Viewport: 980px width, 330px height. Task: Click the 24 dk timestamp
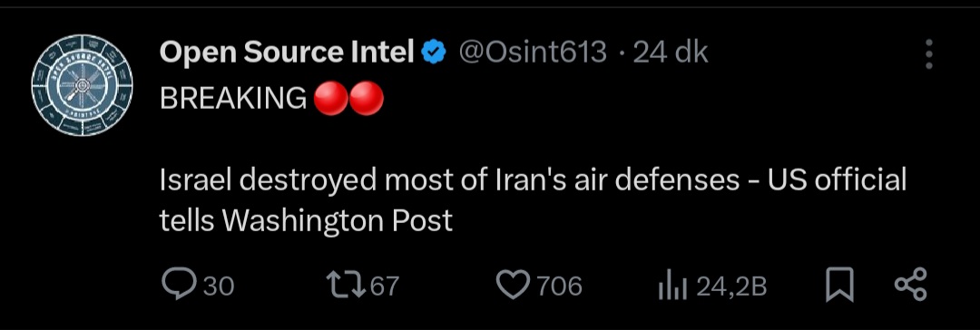pyautogui.click(x=671, y=53)
